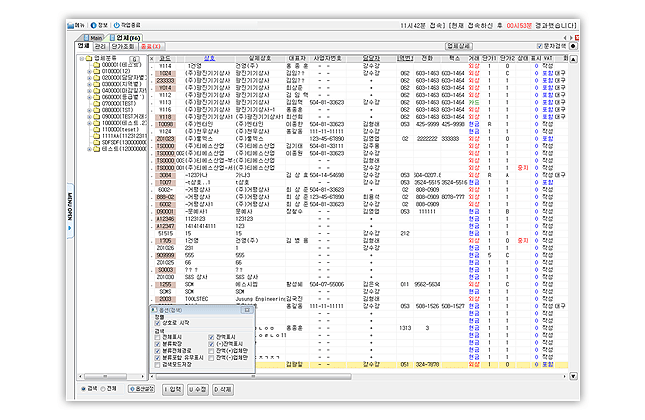Expand the 100000 tree node
The image size is (645, 420).
click(89, 123)
